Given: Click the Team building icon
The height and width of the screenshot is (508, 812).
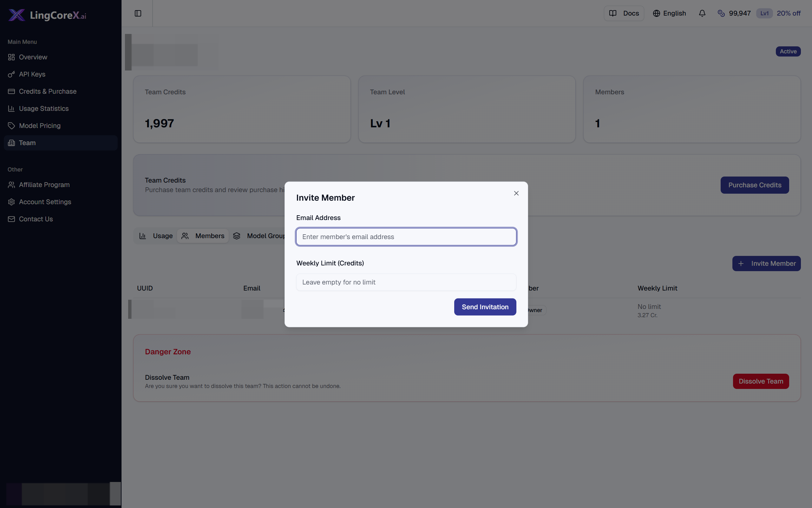Looking at the screenshot, I should 11,143.
